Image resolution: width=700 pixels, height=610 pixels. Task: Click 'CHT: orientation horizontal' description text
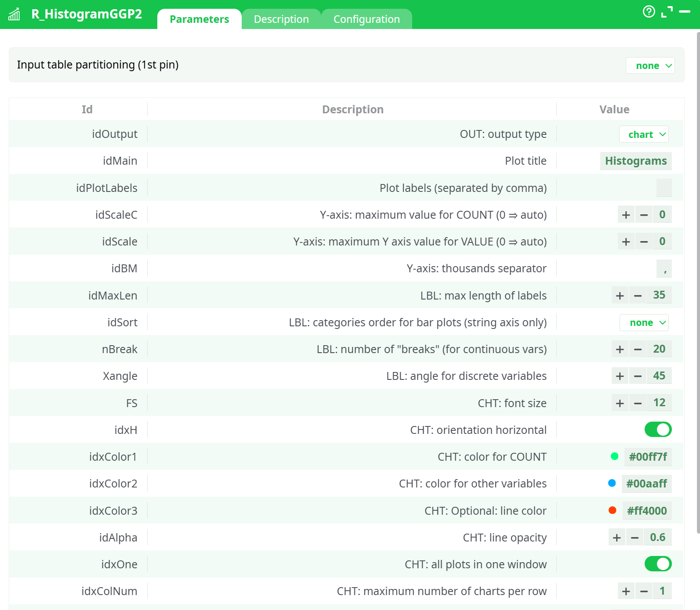click(479, 430)
